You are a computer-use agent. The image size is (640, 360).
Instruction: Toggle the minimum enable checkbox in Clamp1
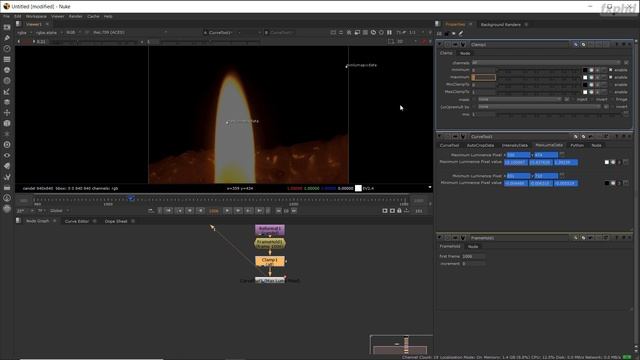tap(611, 70)
